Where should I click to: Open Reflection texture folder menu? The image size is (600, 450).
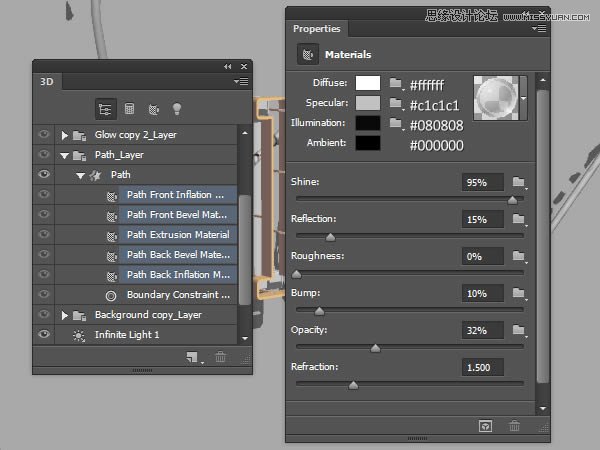(519, 219)
